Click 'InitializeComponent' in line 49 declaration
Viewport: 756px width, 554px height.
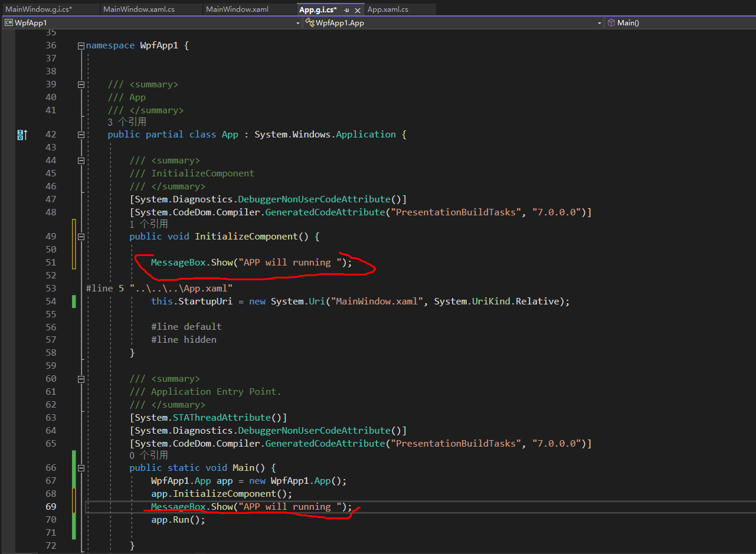click(x=246, y=237)
